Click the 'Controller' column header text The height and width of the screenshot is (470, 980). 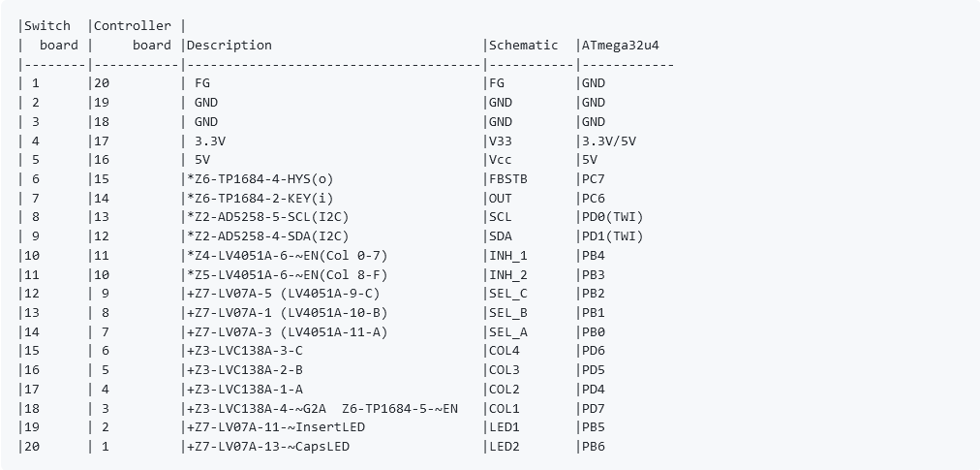pos(133,25)
